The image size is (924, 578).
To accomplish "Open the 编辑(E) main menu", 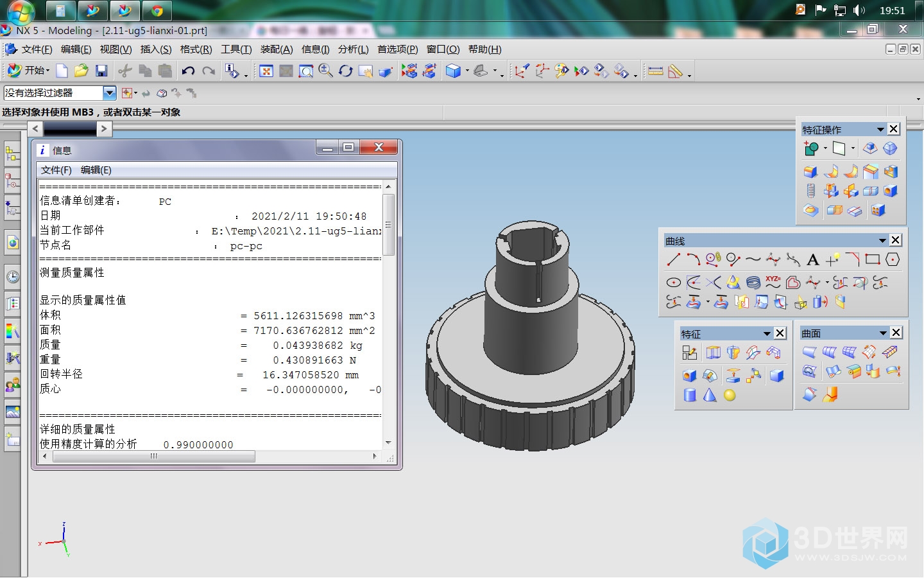I will 76,49.
